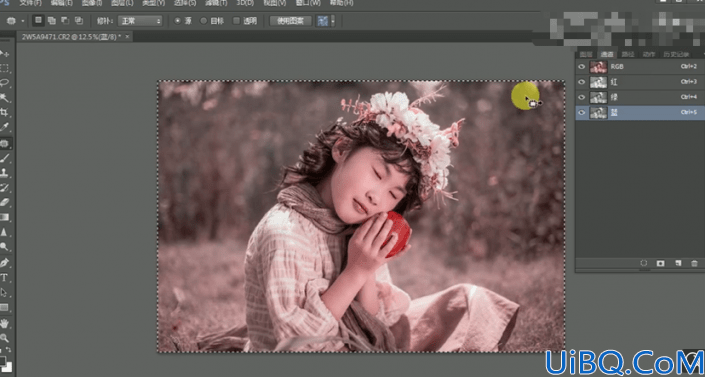Open the 滤镜(T) menu
The height and width of the screenshot is (377, 705).
coord(216,3)
